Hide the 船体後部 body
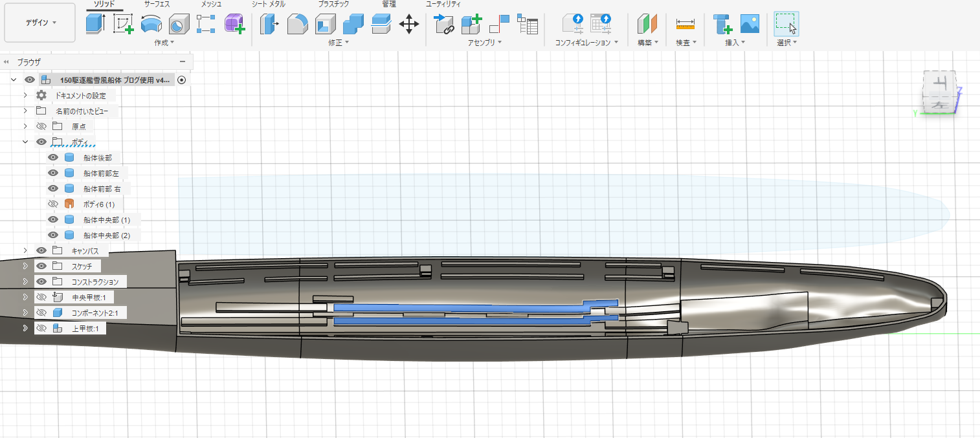Viewport: 980px width, 438px height. (x=54, y=157)
